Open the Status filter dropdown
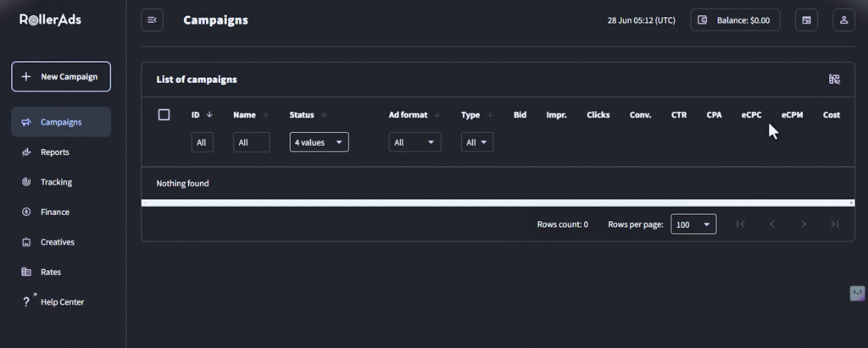 coord(319,142)
